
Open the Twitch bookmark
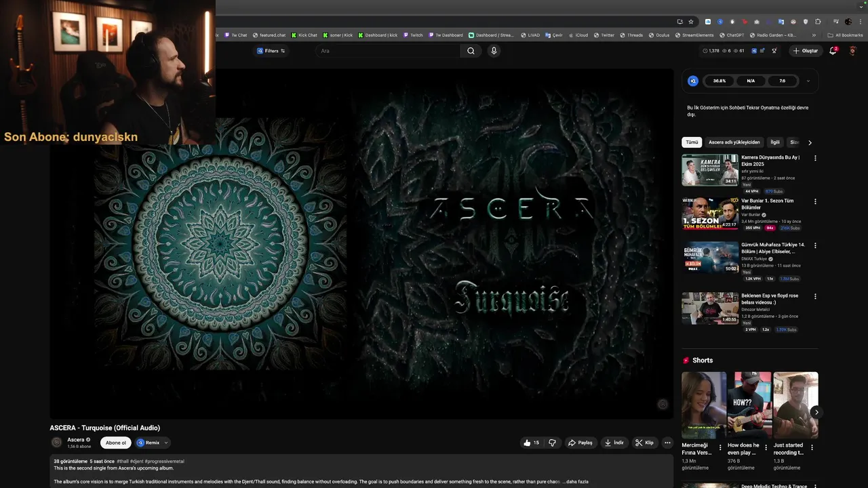(x=413, y=35)
